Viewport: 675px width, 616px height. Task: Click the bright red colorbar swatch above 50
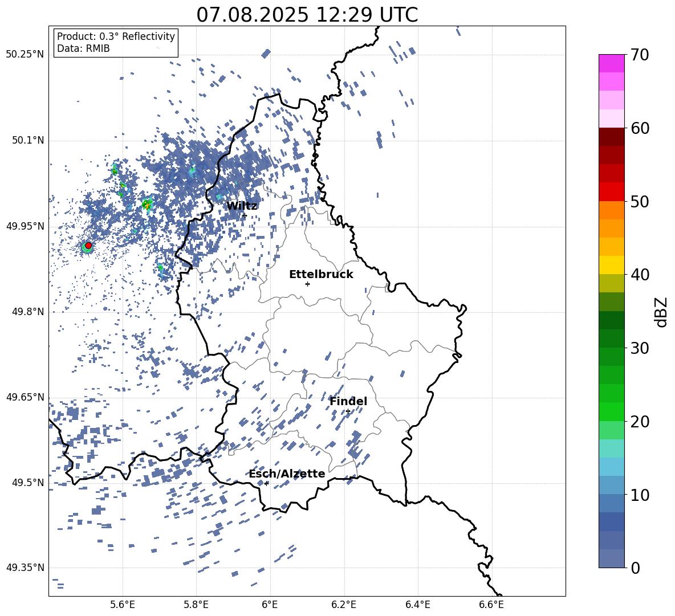612,192
